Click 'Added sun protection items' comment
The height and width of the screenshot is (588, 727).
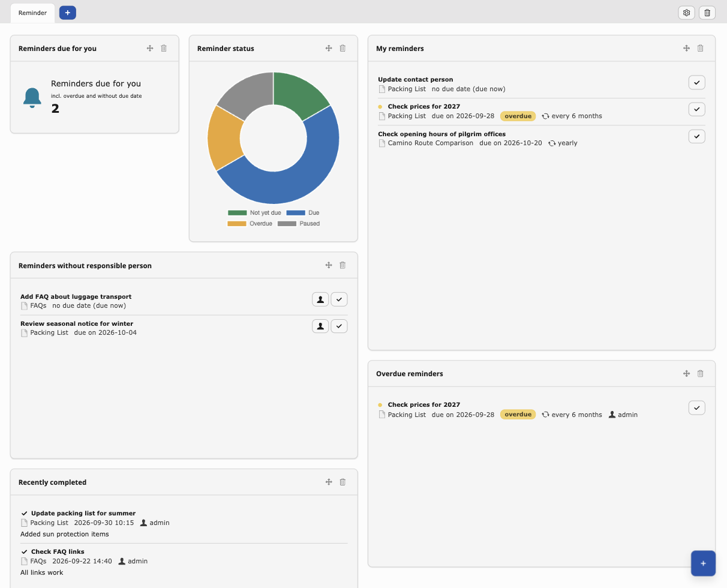pos(65,534)
